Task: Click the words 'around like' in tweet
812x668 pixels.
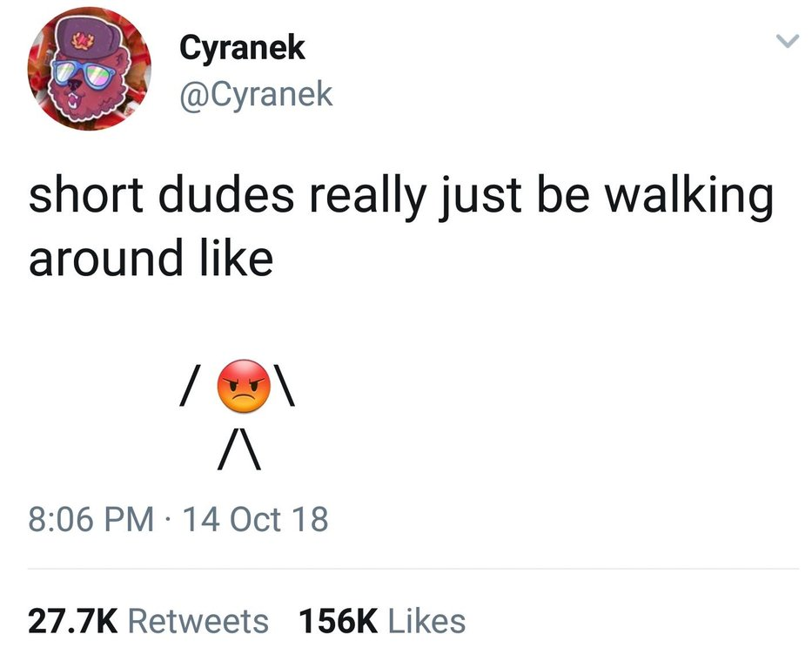Action: (151, 258)
